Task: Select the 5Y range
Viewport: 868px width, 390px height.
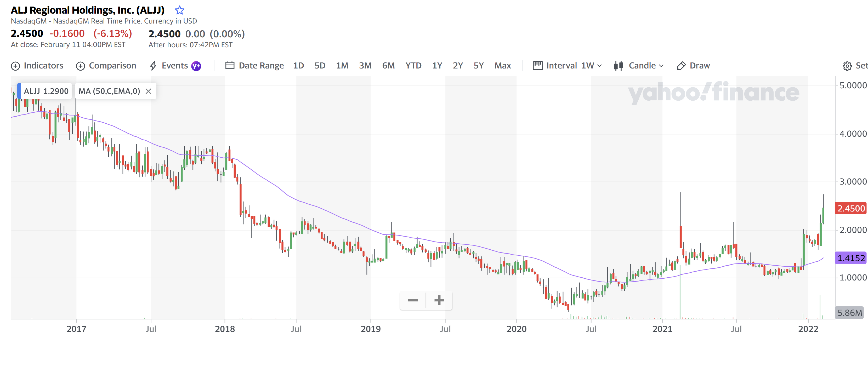Action: 479,66
